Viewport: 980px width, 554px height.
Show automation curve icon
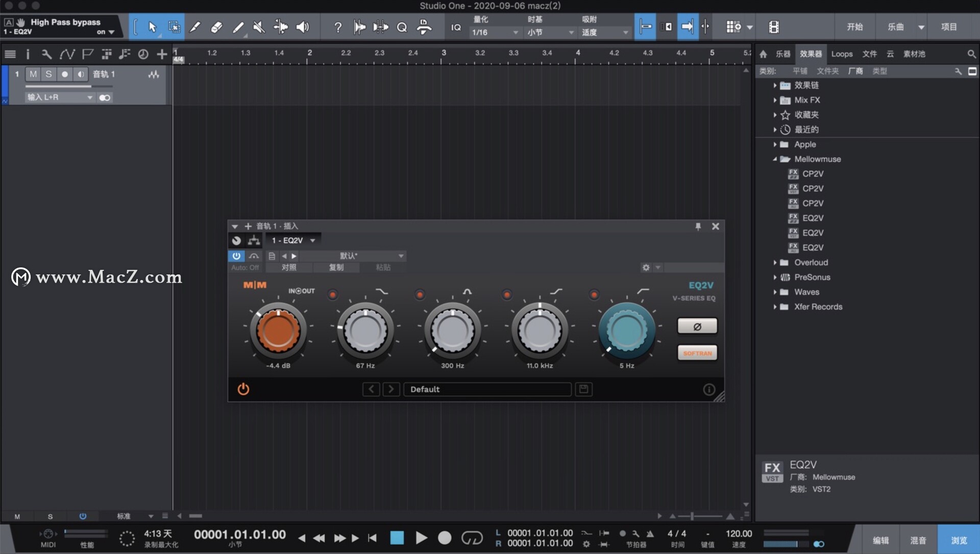tap(67, 54)
